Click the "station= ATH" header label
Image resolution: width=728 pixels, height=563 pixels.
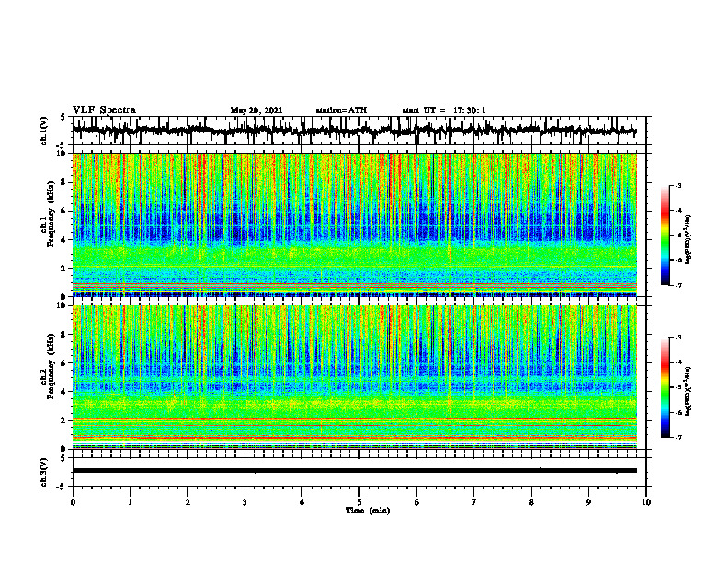coord(341,110)
